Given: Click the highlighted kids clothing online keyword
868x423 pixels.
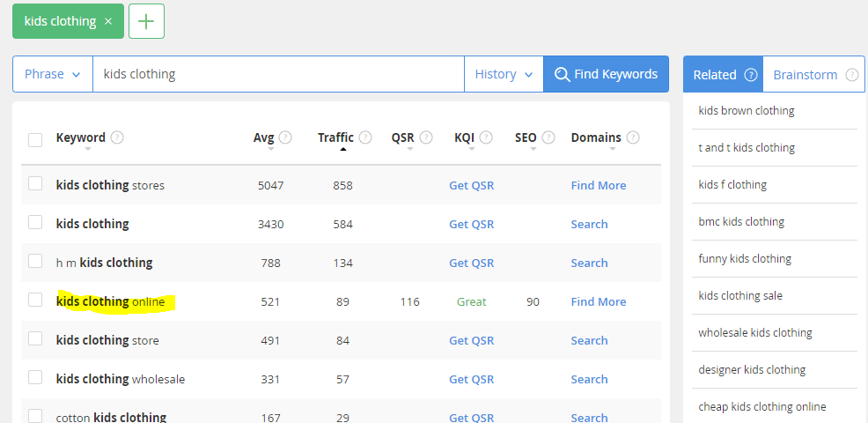Looking at the screenshot, I should (x=111, y=301).
